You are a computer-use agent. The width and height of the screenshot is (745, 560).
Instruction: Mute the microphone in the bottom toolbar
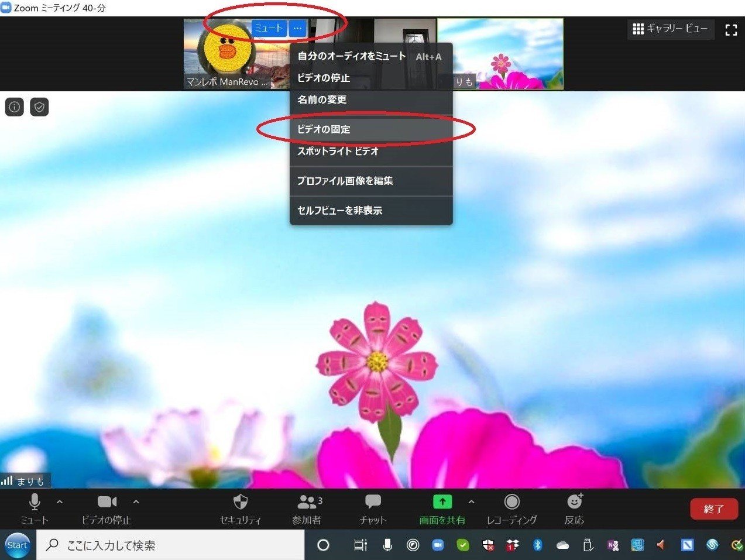(x=35, y=507)
